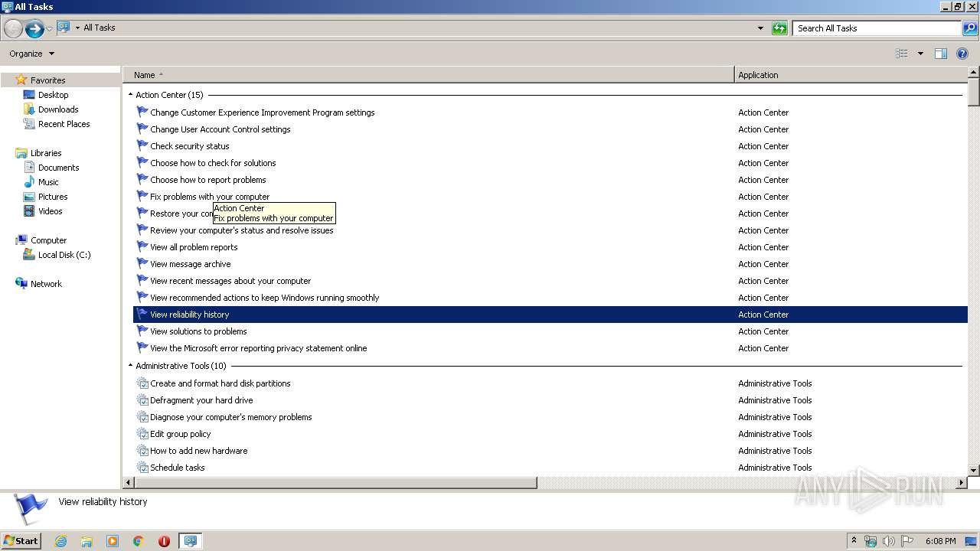The height and width of the screenshot is (551, 980).
Task: Select View the Microsoft error reporting privacy statement
Action: coord(258,348)
